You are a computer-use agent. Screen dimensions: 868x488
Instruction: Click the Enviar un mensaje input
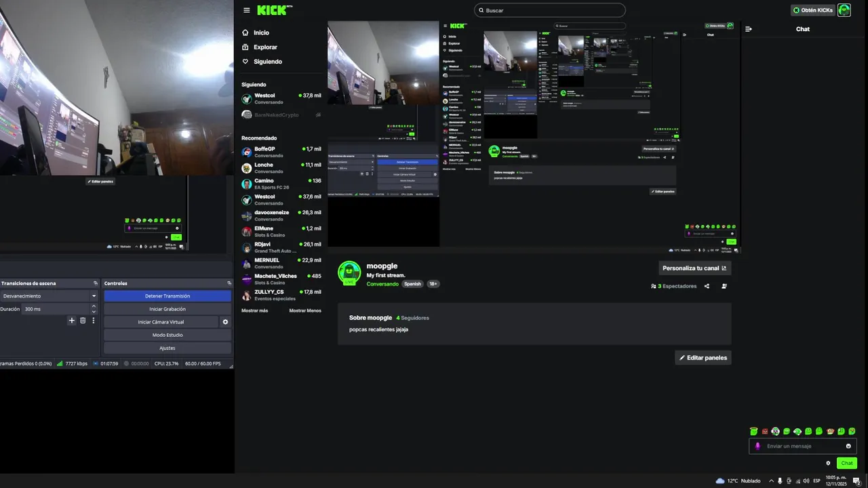[803, 446]
